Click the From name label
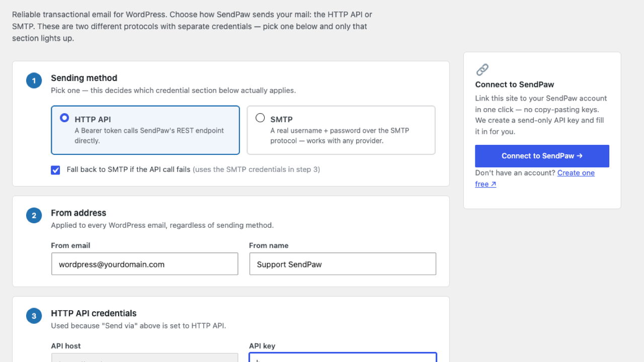The image size is (644, 362). click(269, 245)
